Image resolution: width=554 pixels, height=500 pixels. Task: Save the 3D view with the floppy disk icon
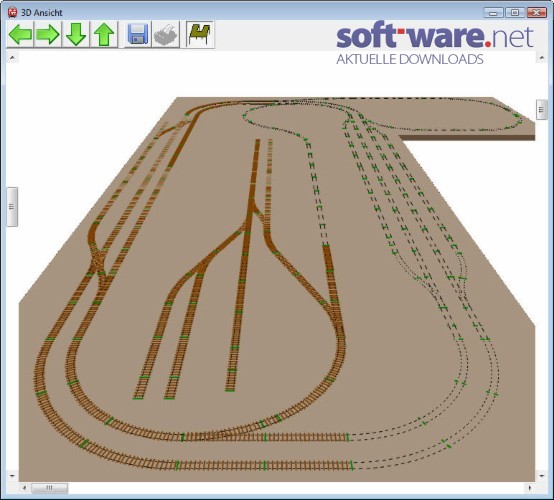[x=137, y=34]
